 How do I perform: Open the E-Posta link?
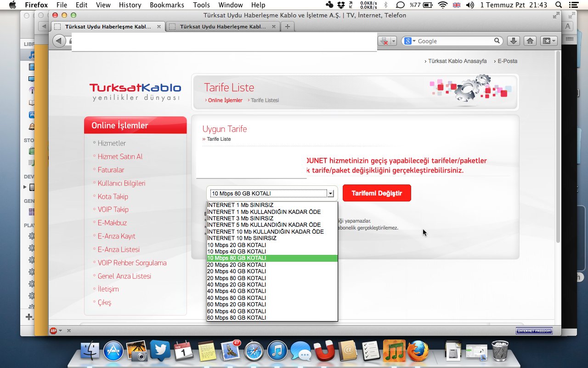coord(507,61)
